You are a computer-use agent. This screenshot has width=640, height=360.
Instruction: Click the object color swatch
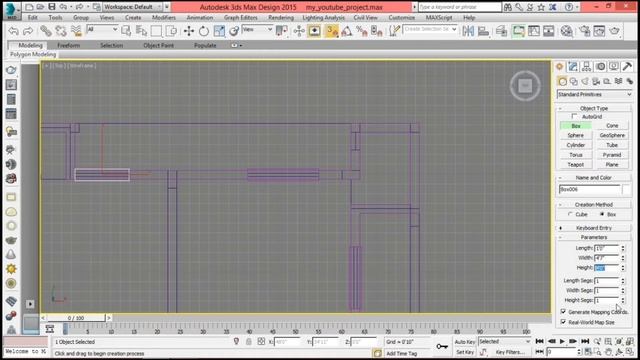[x=627, y=189]
